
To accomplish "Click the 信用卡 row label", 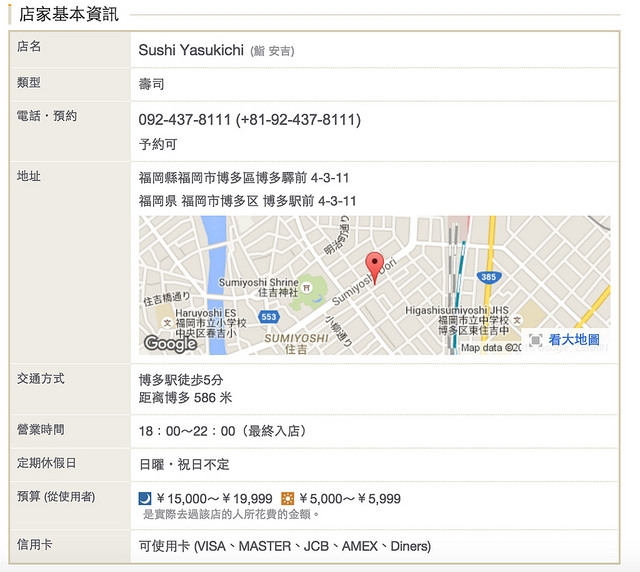I will click(x=34, y=544).
